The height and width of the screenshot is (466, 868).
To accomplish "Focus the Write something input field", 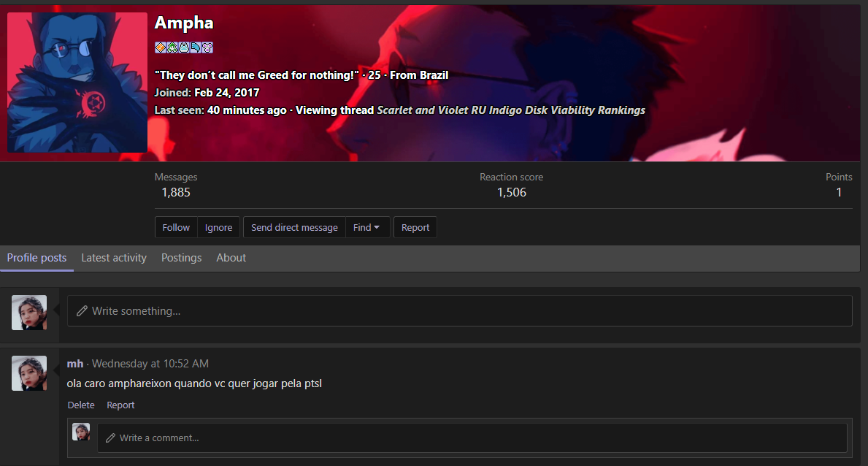I will (x=459, y=311).
